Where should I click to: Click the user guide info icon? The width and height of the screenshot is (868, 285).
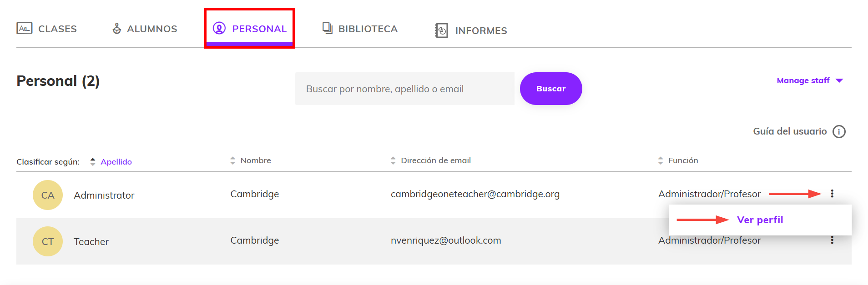[839, 131]
